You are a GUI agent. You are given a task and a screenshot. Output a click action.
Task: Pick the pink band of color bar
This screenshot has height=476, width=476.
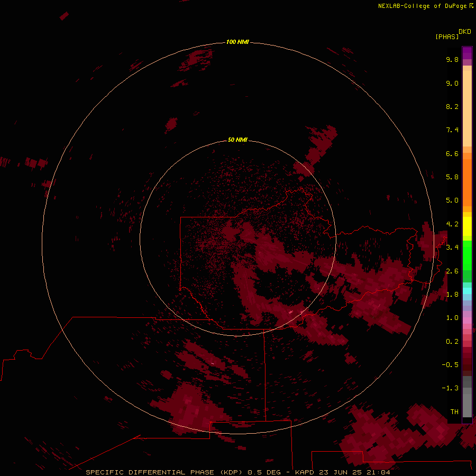click(467, 321)
